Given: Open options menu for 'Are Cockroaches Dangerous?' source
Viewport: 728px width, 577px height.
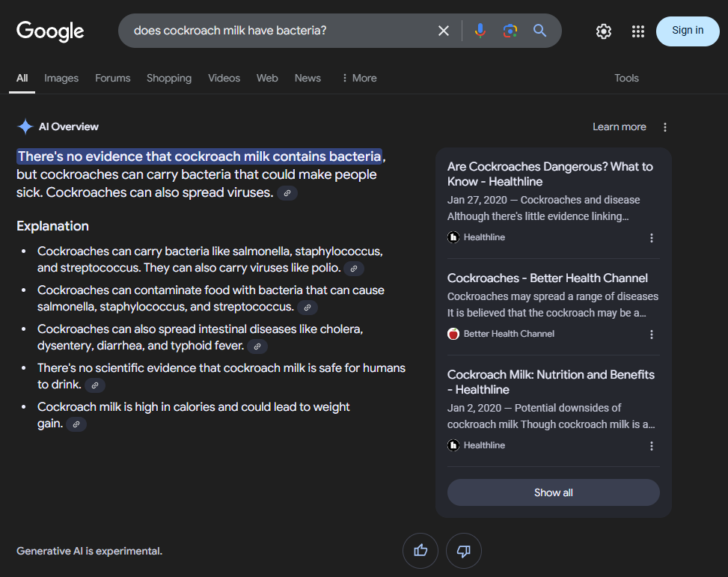Looking at the screenshot, I should click(652, 238).
